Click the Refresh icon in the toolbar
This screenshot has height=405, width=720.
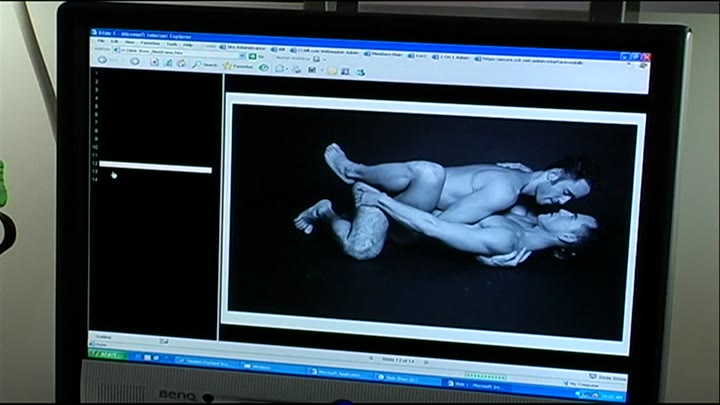[x=168, y=62]
